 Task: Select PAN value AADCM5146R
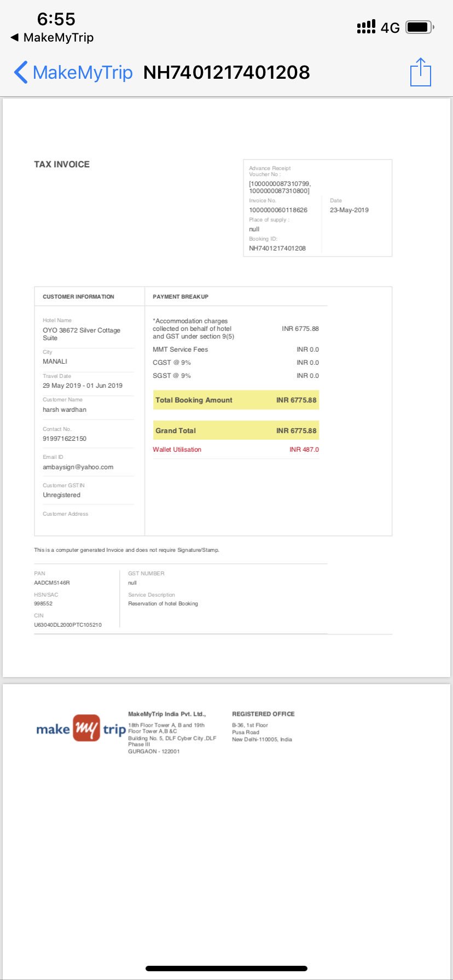coord(52,583)
